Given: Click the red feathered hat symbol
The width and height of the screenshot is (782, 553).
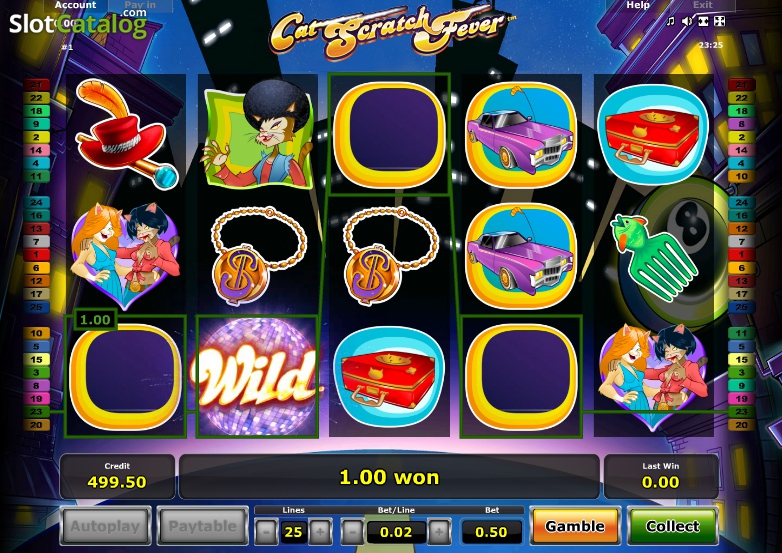Looking at the screenshot, I should [125, 135].
